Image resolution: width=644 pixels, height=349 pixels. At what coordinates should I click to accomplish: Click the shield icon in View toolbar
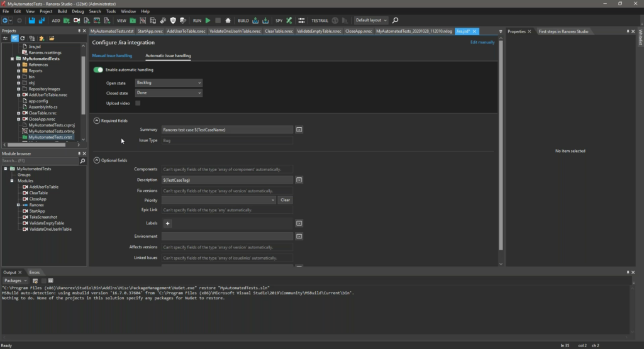173,20
